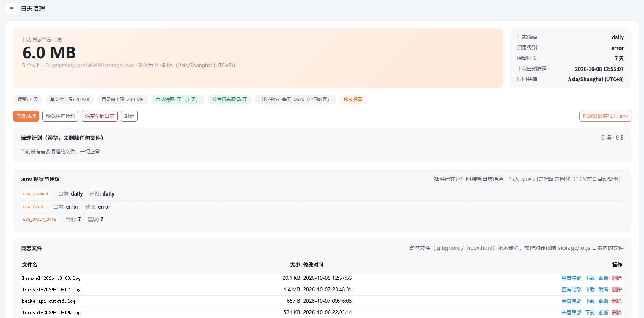Download laravel-2026-10-08.log
Screen dimensions: 644x318
pyautogui.click(x=590, y=278)
